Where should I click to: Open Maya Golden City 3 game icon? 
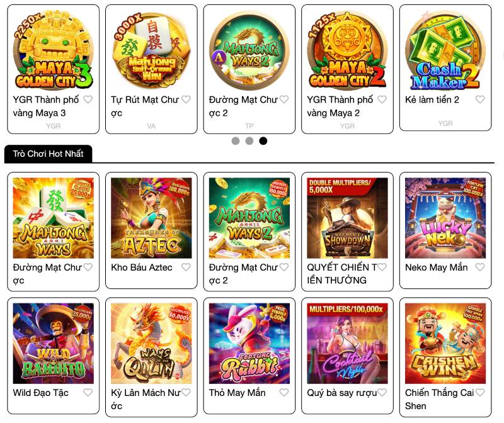pos(54,50)
